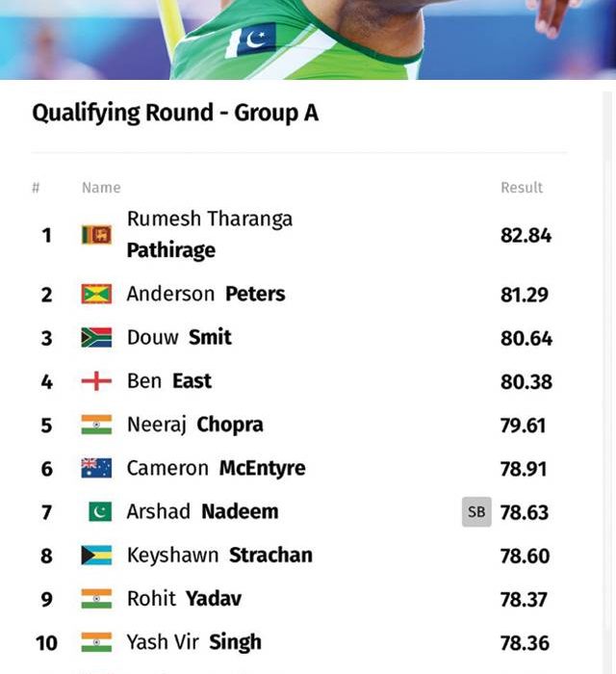Screen dimensions: 616x674
Task: Click the Bahamas flag beside Keyshawn Strachan
Action: coord(96,556)
